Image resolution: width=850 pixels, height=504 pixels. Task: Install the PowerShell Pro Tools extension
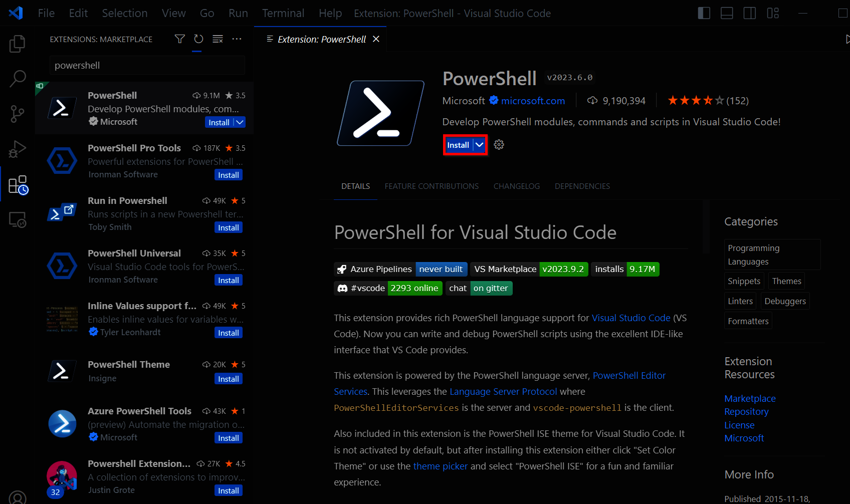coord(228,174)
